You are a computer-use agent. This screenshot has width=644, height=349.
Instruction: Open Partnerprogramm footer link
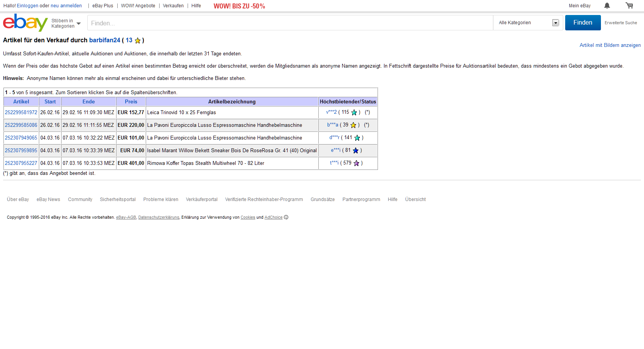[361, 199]
